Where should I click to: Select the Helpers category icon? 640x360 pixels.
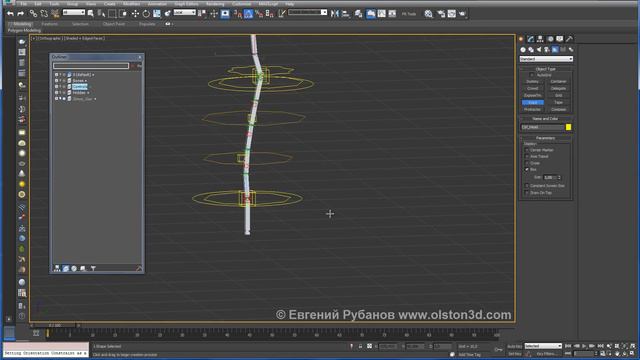(555, 49)
